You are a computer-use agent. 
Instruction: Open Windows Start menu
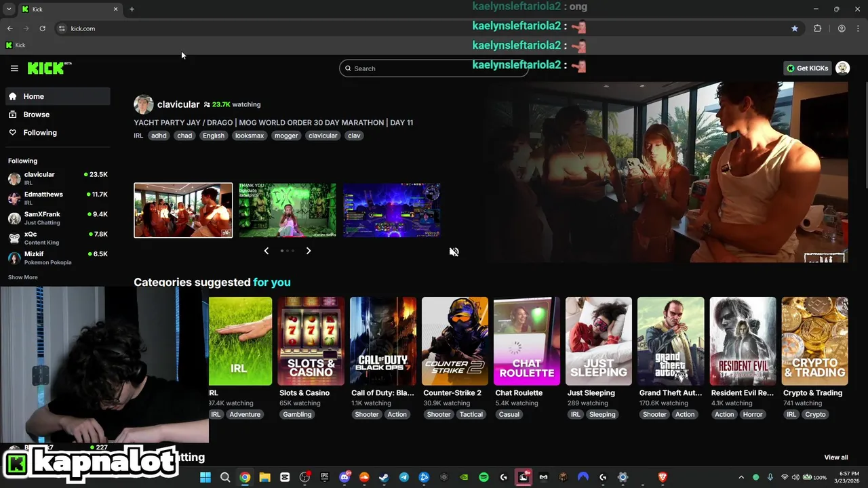(x=205, y=477)
